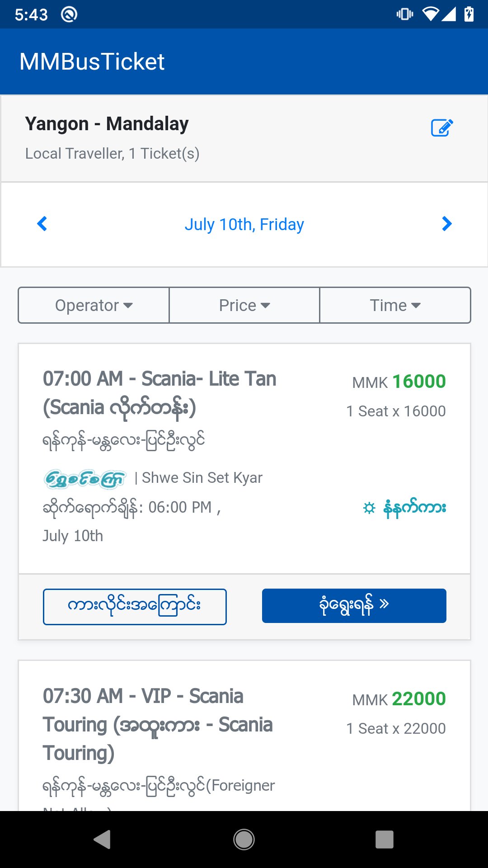
Task: Go to previous day arrow
Action: click(42, 224)
